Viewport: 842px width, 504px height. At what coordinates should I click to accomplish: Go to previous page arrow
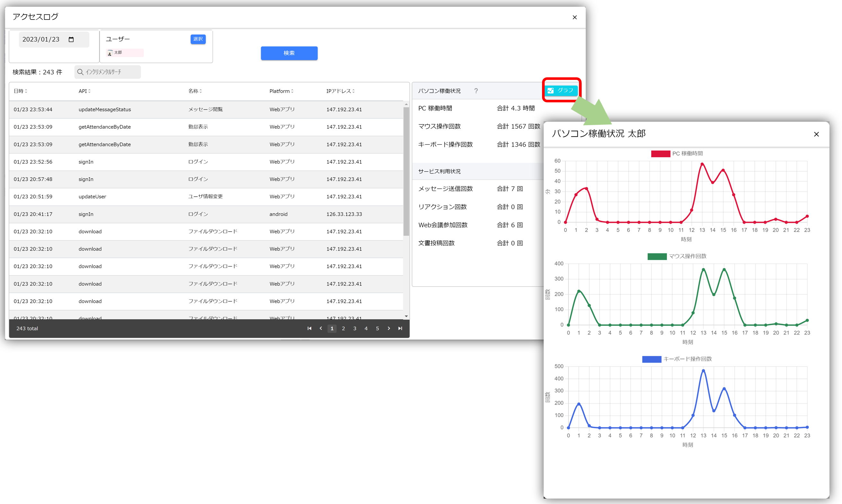(x=320, y=329)
